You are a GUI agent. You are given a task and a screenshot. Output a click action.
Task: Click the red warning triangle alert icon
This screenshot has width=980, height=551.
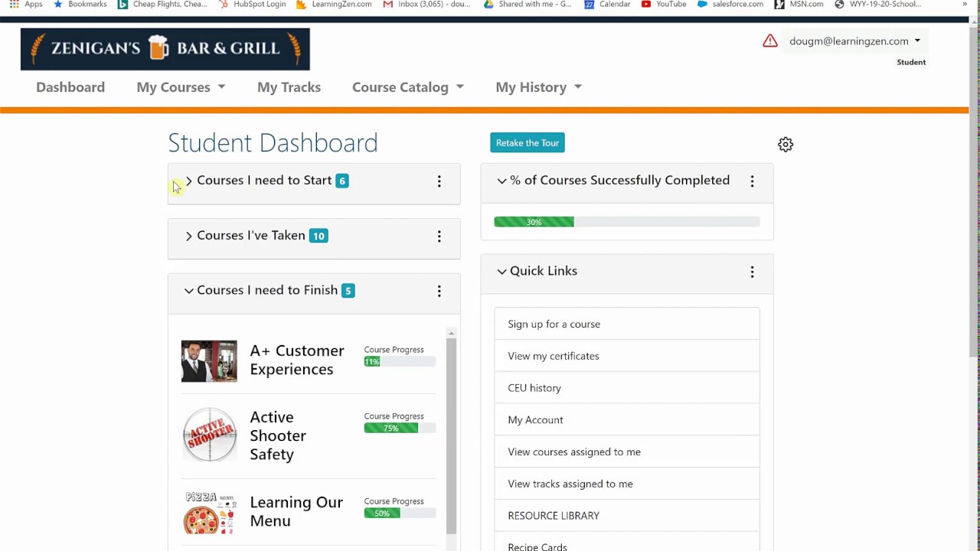770,41
